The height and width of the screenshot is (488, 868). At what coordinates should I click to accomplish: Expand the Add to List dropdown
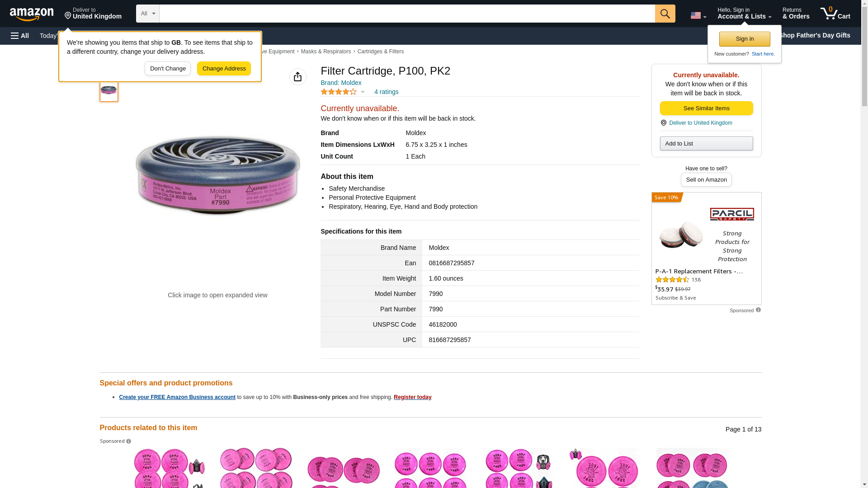coord(706,144)
